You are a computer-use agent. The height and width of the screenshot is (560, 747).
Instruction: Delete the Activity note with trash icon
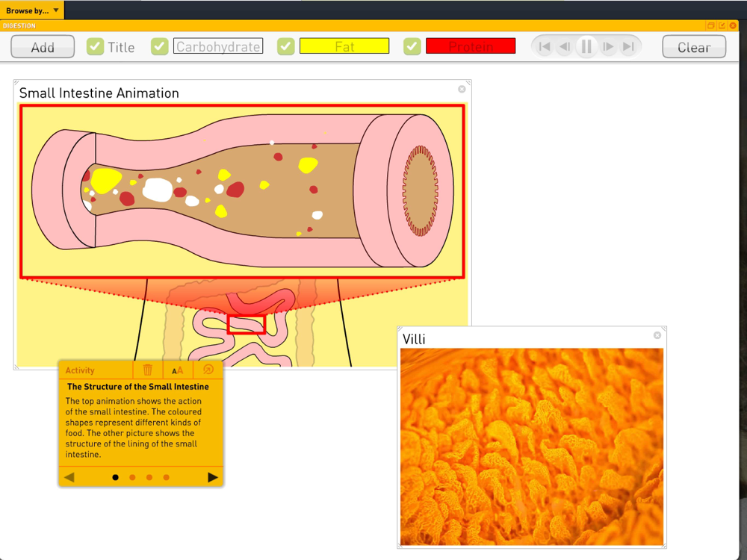point(148,370)
